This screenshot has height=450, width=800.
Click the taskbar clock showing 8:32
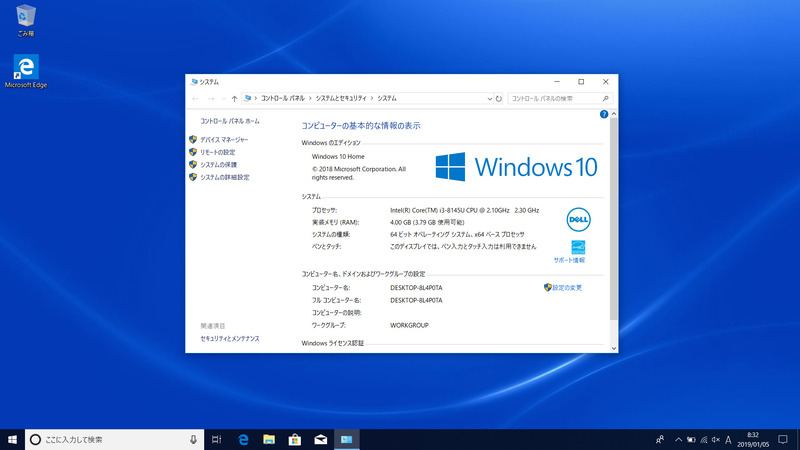(x=753, y=439)
